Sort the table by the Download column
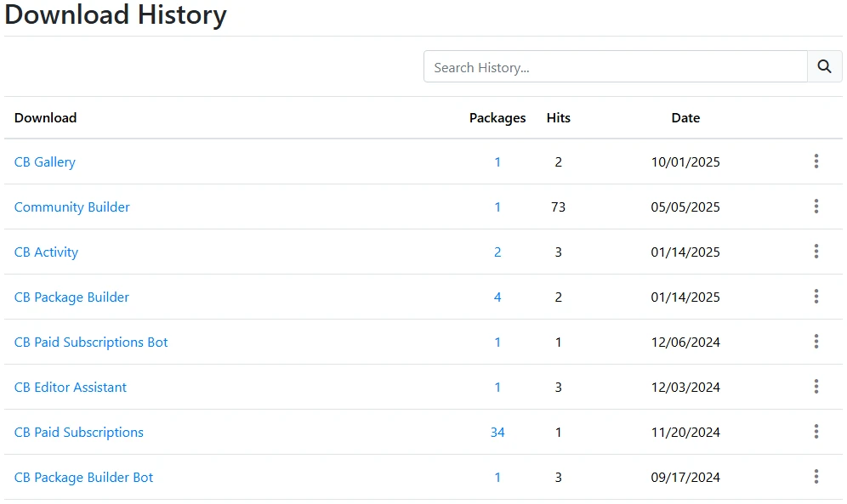Screen dimensions: 847x504 45,118
